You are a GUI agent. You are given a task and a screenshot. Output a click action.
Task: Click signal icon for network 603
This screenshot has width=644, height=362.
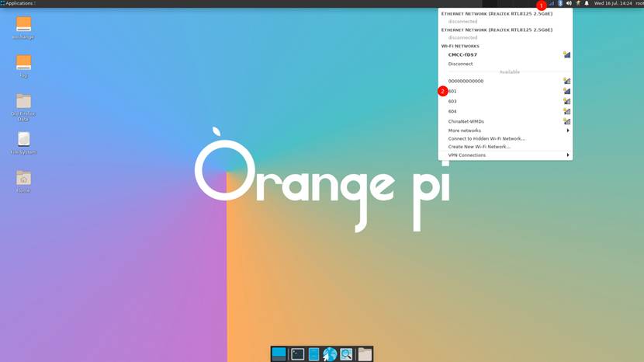coord(566,101)
